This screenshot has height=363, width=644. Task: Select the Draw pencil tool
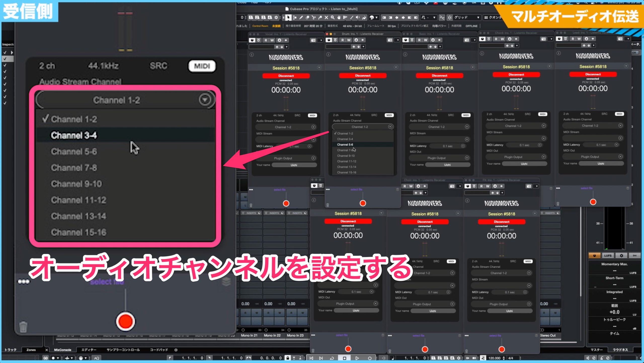click(301, 17)
